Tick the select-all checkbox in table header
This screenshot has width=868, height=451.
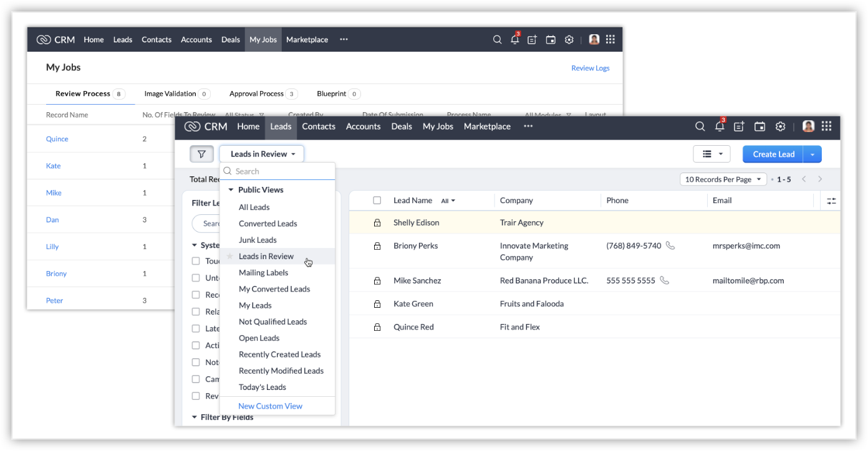click(377, 201)
